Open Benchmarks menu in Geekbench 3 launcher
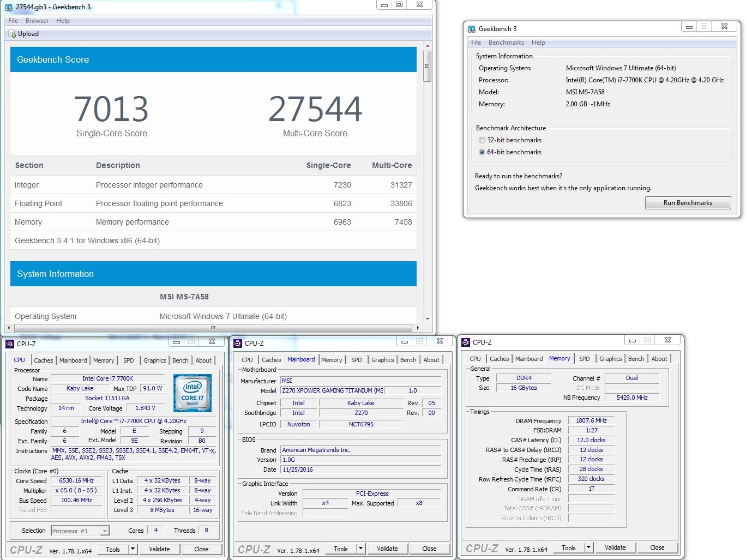The width and height of the screenshot is (746, 560). [506, 43]
